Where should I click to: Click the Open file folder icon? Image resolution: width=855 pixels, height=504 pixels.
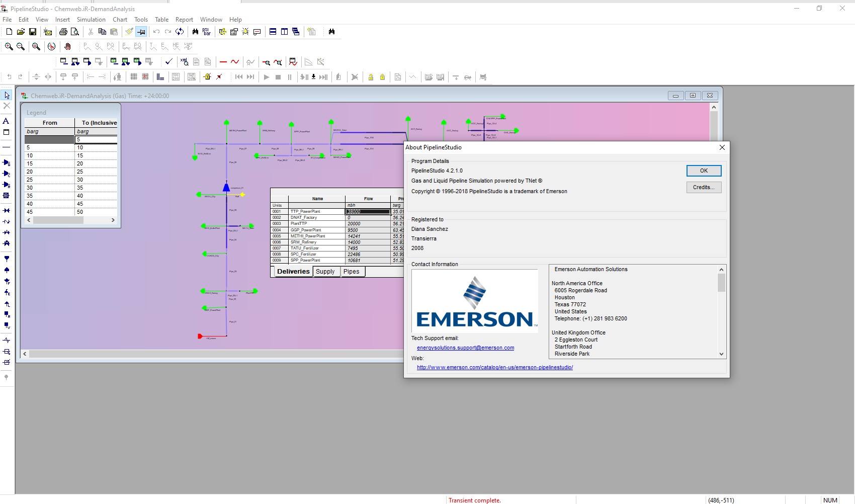(x=21, y=32)
